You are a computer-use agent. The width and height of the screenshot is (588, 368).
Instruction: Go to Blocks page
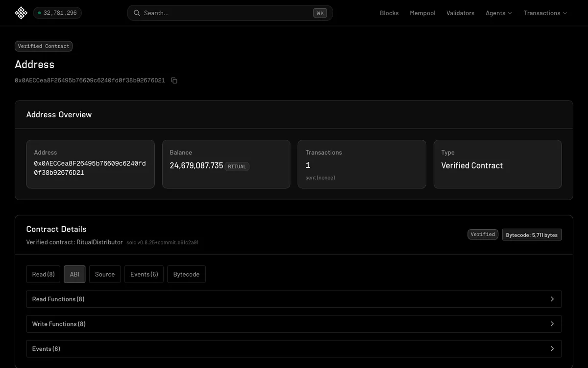[x=389, y=13]
